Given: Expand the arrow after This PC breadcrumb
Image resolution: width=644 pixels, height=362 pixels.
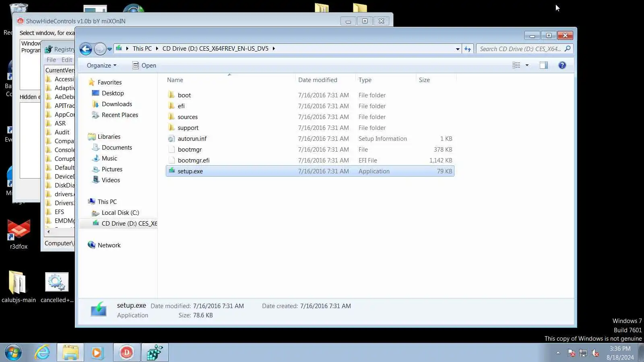Looking at the screenshot, I should (x=157, y=49).
